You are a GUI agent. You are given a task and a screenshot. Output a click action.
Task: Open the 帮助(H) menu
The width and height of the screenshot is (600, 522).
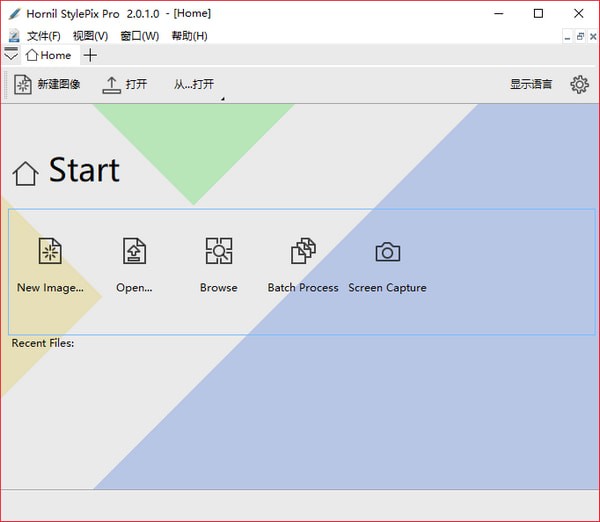coord(189,36)
